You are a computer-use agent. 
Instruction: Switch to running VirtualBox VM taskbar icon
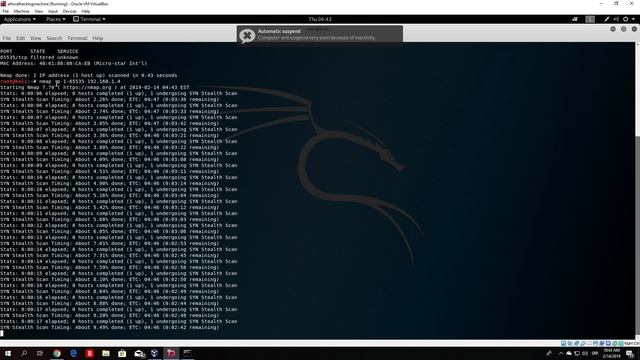pyautogui.click(x=171, y=353)
